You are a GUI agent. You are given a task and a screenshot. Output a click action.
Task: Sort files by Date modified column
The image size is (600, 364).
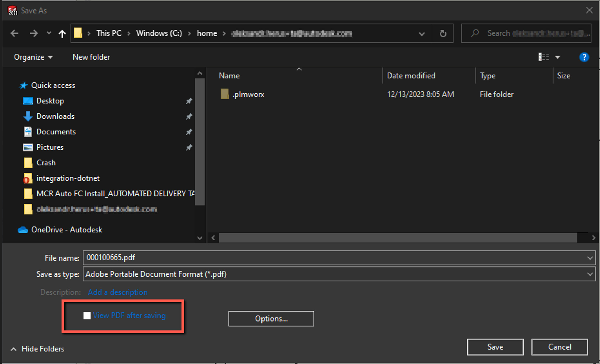[411, 76]
